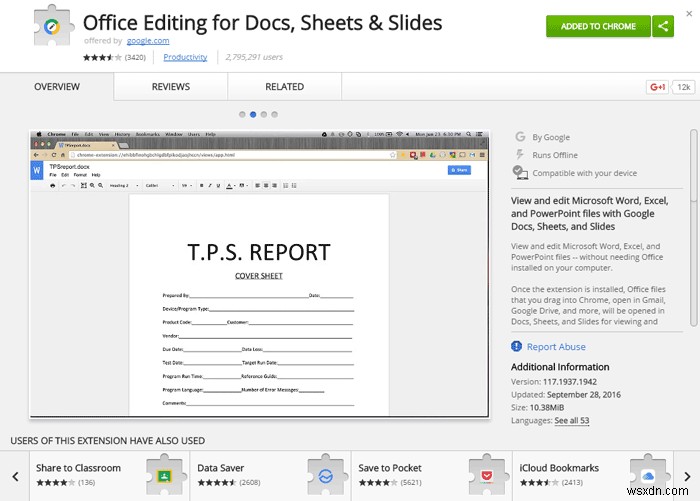Open the Share to Classroom card title
The image size is (700, 501).
(78, 468)
